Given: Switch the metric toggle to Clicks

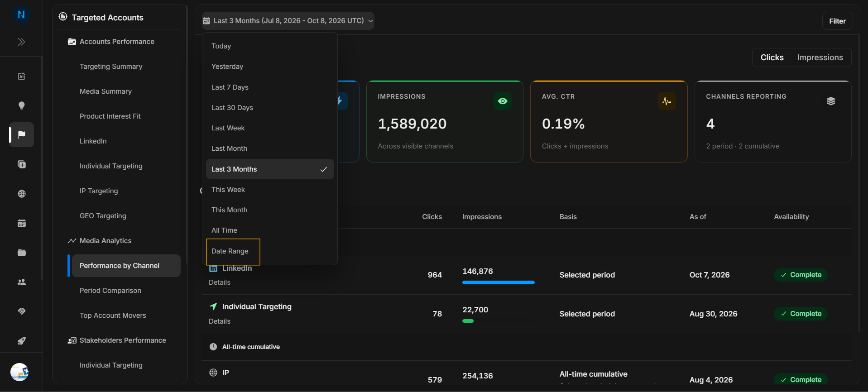Looking at the screenshot, I should coord(772,57).
